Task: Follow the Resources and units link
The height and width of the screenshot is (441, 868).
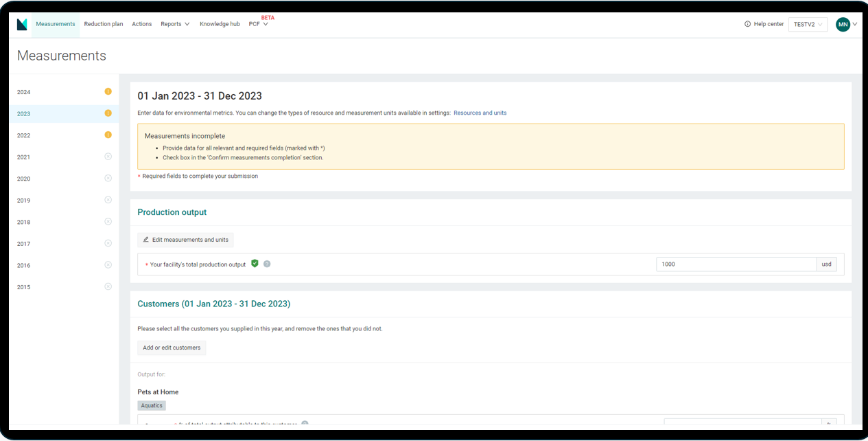Action: (480, 113)
